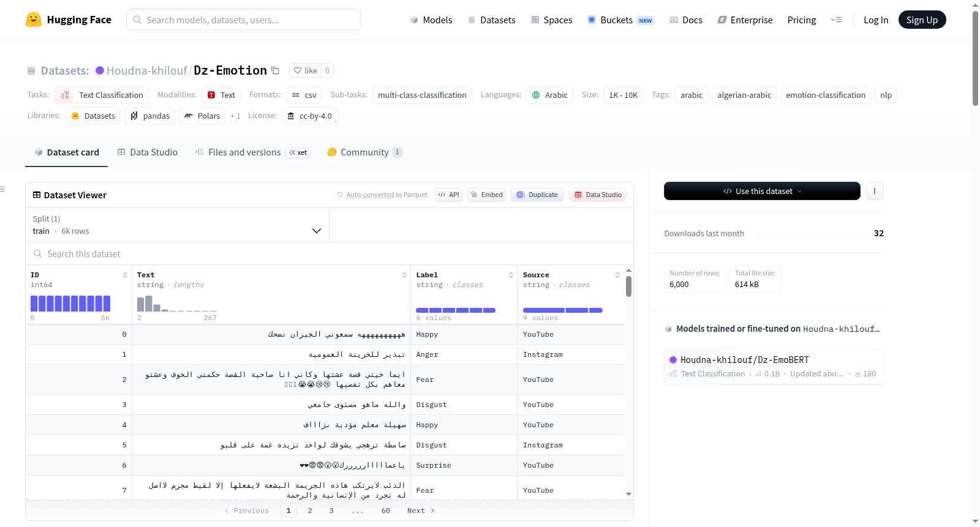Screen dimensions: 980x527
Task: Open the Docs navigation link
Action: coord(685,20)
